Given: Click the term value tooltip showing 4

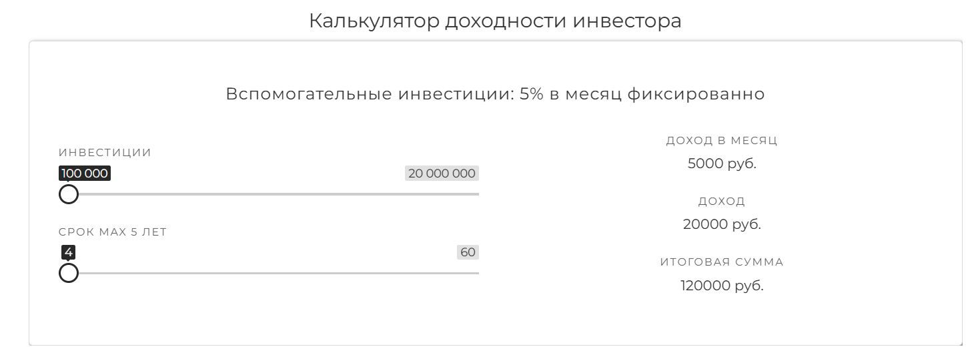Looking at the screenshot, I should [x=69, y=252].
